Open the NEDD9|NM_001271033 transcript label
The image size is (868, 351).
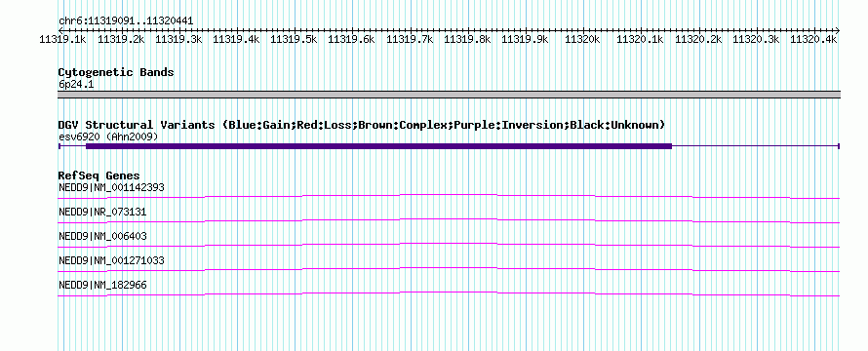click(x=111, y=260)
